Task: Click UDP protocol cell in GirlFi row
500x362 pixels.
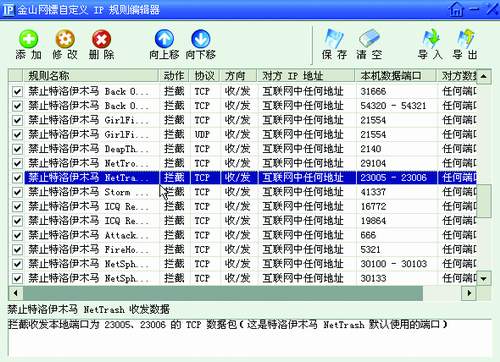Action: (202, 134)
